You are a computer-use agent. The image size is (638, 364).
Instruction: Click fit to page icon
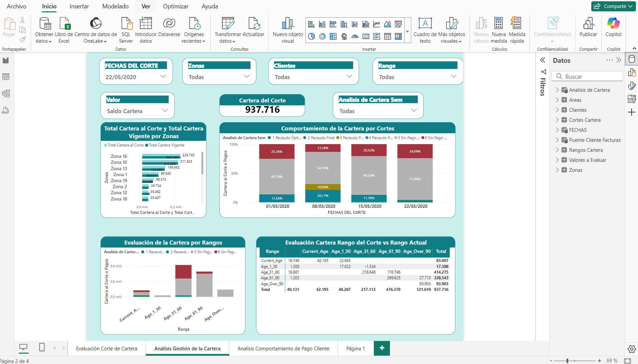coord(628,361)
